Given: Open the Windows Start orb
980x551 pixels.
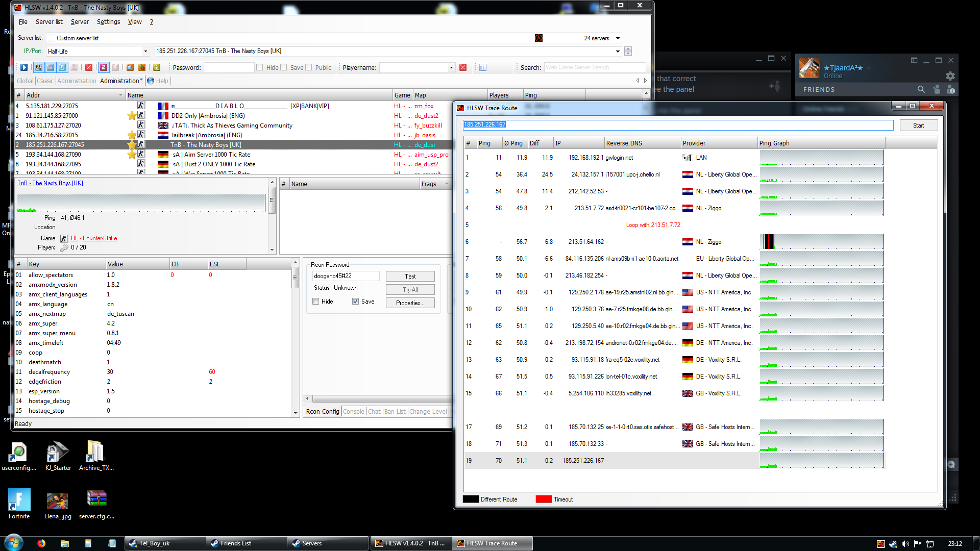Looking at the screenshot, I should click(x=14, y=542).
